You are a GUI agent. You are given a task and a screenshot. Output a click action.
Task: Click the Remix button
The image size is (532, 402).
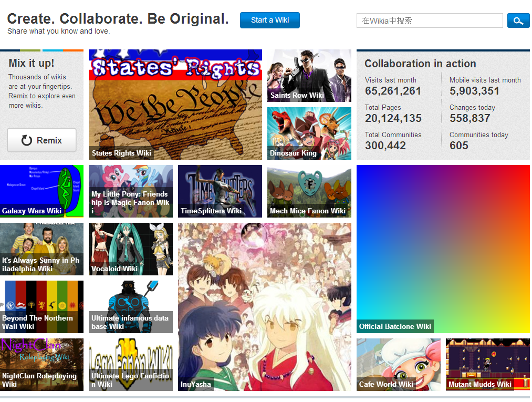[x=41, y=140]
